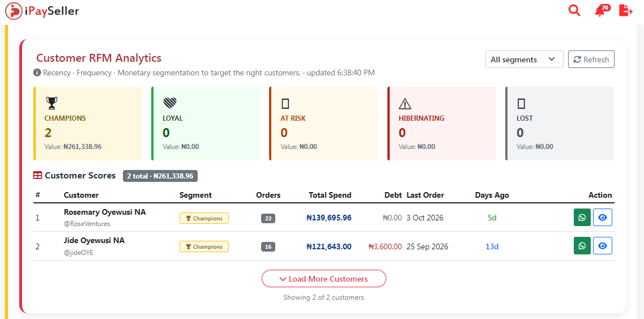Select the Loyal segment card
The image size is (644, 319).
[206, 124]
